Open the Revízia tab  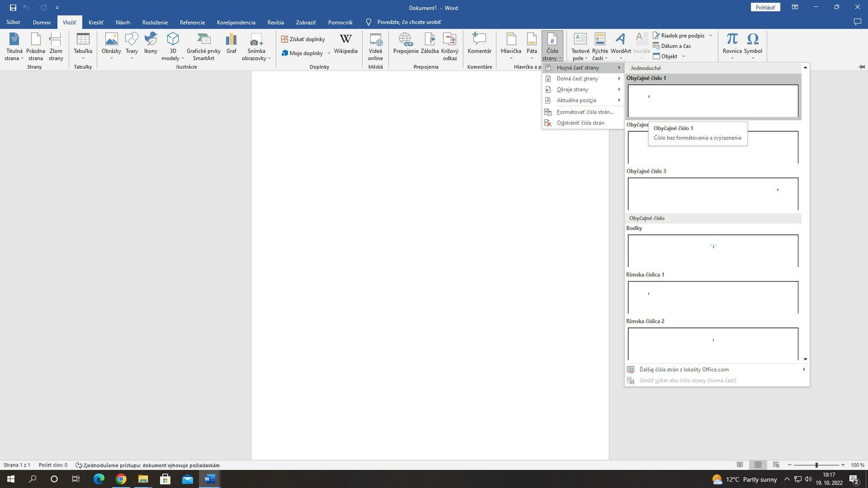[275, 23]
